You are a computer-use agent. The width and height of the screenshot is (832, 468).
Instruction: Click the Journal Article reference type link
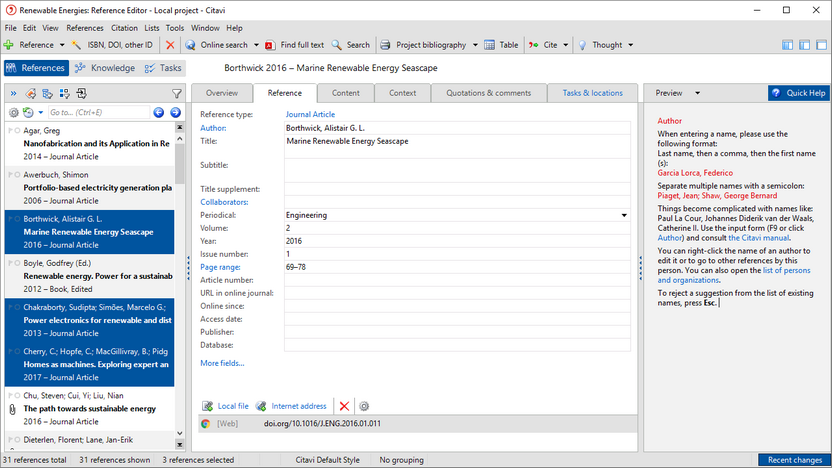click(310, 115)
